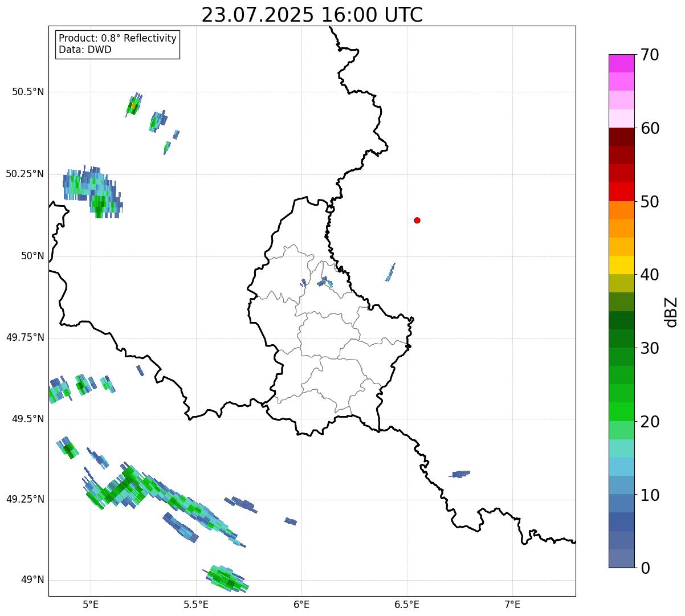Click the 49.75°N latitude label
This screenshot has height=616, width=685.
point(25,337)
